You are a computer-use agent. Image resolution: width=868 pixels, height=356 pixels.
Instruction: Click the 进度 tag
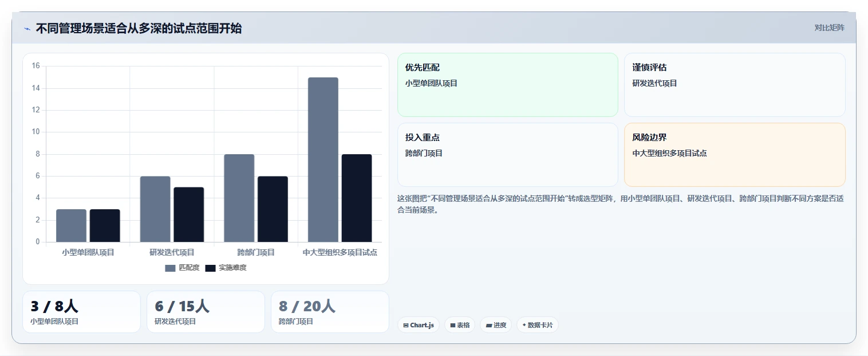click(496, 325)
